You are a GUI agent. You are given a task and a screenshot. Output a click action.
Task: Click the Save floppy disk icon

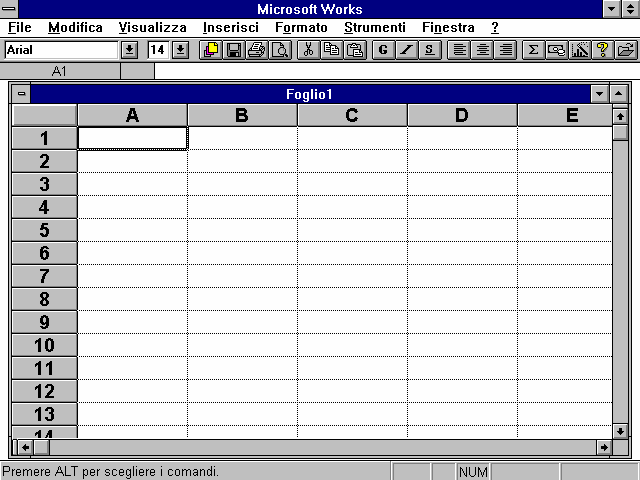[234, 50]
